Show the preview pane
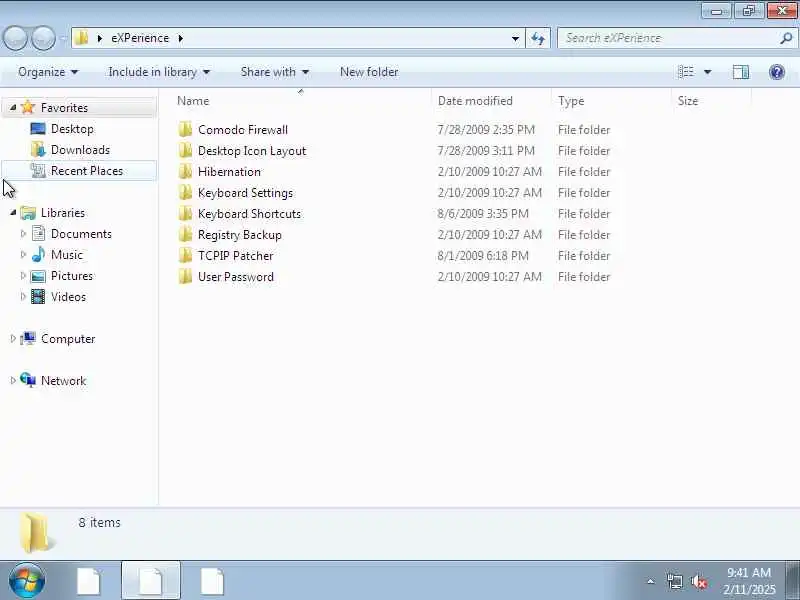Image resolution: width=800 pixels, height=600 pixels. click(x=741, y=72)
